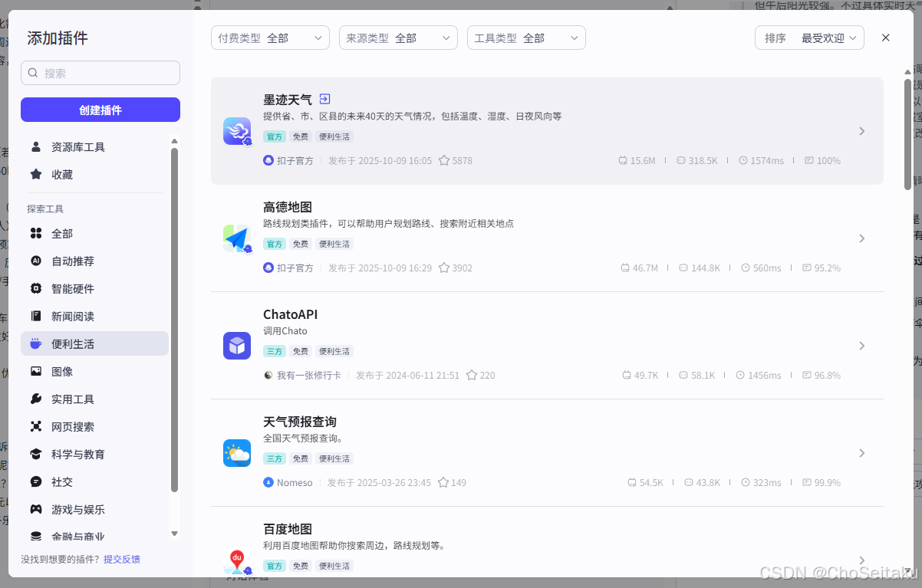
Task: Click the 百度地图 plugin title
Action: click(288, 529)
